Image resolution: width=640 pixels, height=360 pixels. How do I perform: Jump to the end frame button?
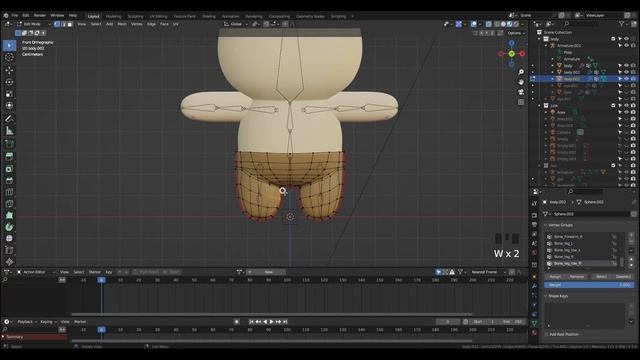click(x=285, y=322)
